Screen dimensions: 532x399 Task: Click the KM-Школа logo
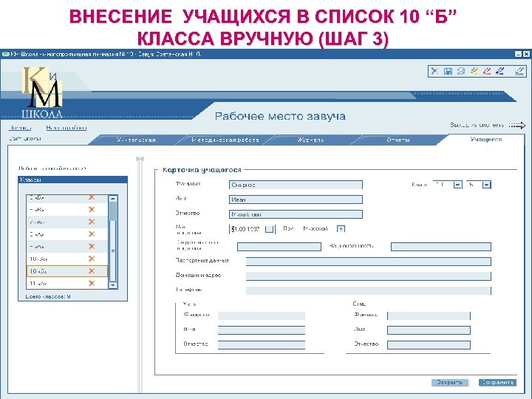tap(42, 92)
